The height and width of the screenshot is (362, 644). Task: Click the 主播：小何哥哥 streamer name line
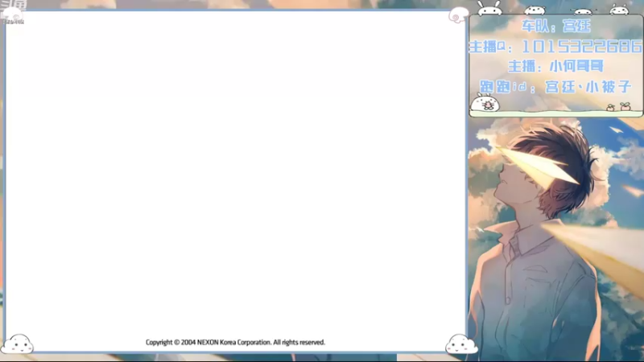coord(555,66)
